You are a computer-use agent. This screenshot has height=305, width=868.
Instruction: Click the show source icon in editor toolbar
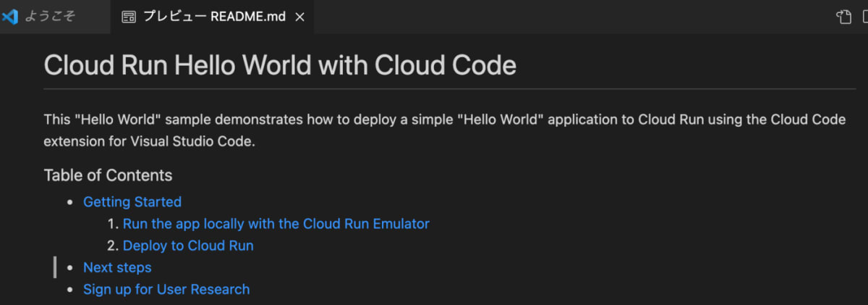tap(844, 17)
